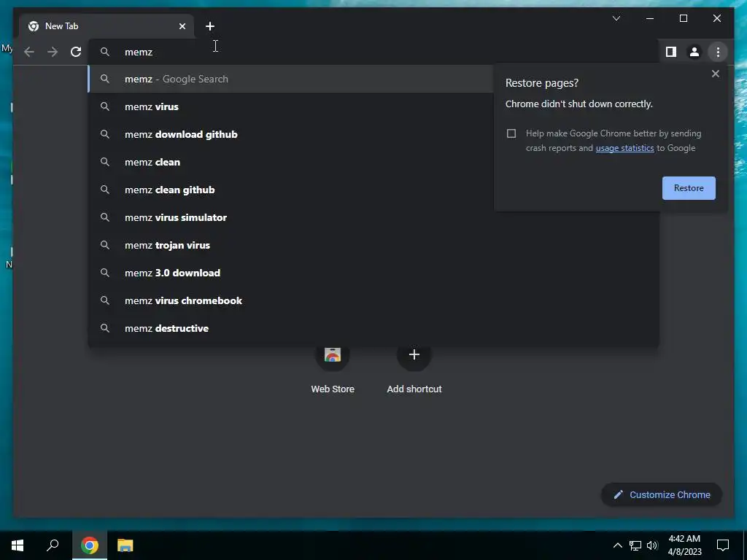Close the New Tab tab
This screenshot has height=560, width=747.
pyautogui.click(x=182, y=26)
